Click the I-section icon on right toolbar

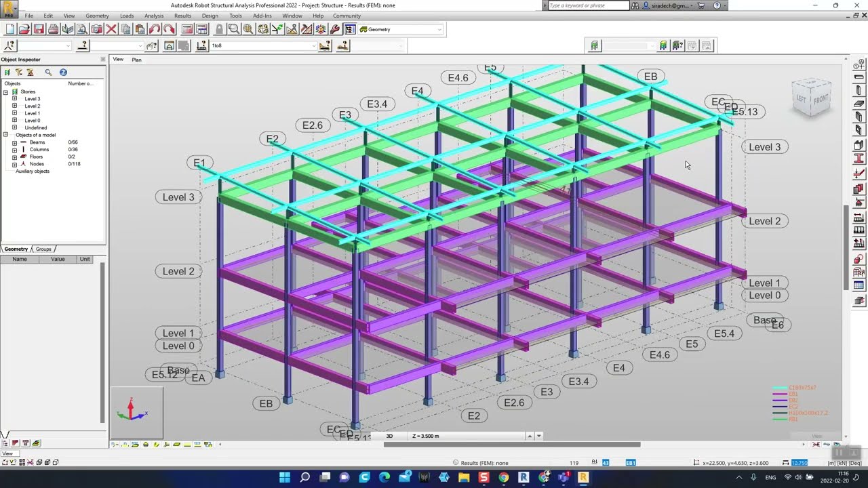(859, 159)
